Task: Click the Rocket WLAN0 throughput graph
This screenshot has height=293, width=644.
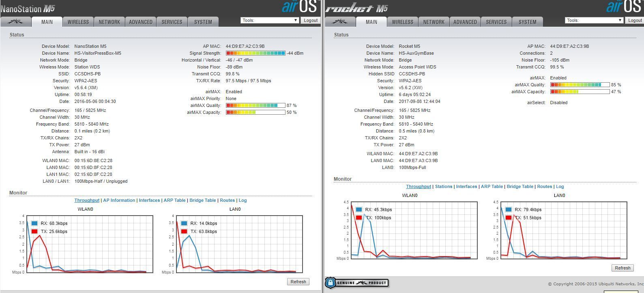Action: click(414, 230)
